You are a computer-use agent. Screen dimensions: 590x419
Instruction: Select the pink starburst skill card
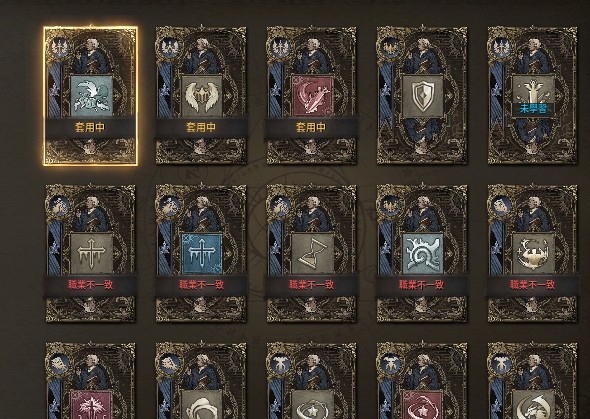[x=90, y=381]
